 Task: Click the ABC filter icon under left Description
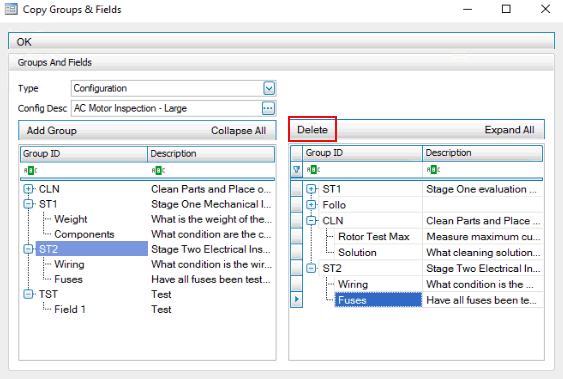[x=158, y=170]
